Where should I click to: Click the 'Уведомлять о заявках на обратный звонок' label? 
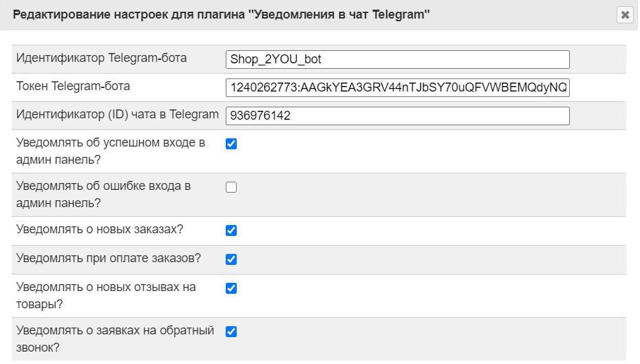[x=115, y=339]
